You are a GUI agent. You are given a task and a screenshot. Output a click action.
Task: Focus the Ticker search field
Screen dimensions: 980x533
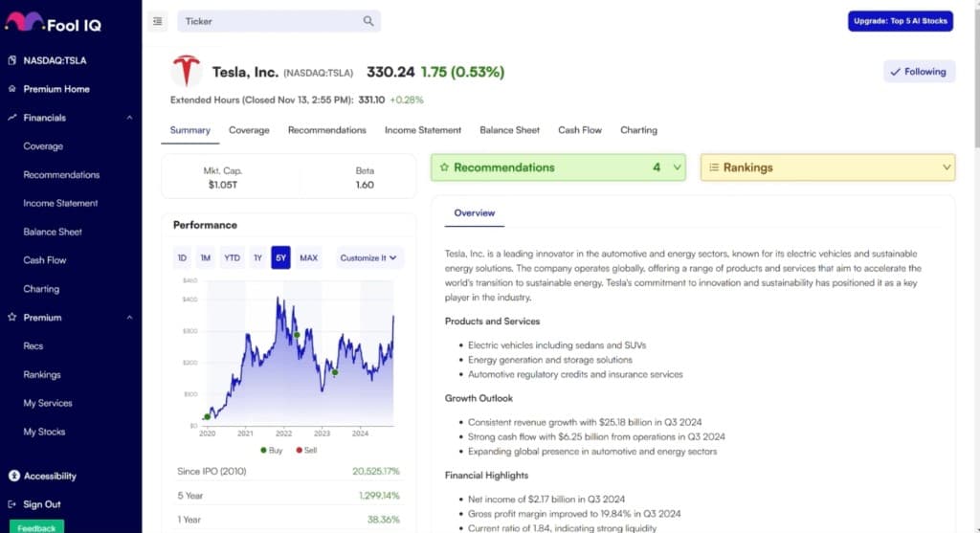[278, 21]
